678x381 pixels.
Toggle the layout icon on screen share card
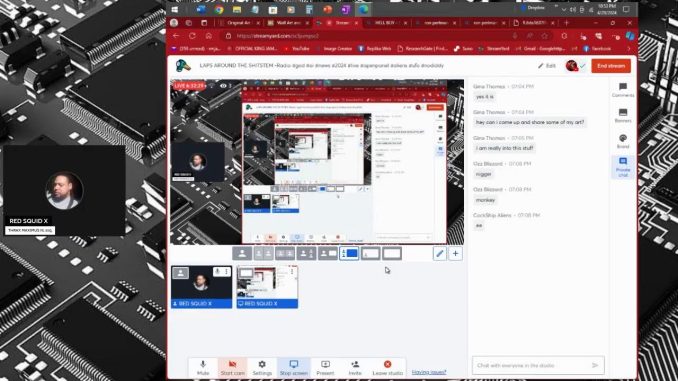tap(246, 273)
